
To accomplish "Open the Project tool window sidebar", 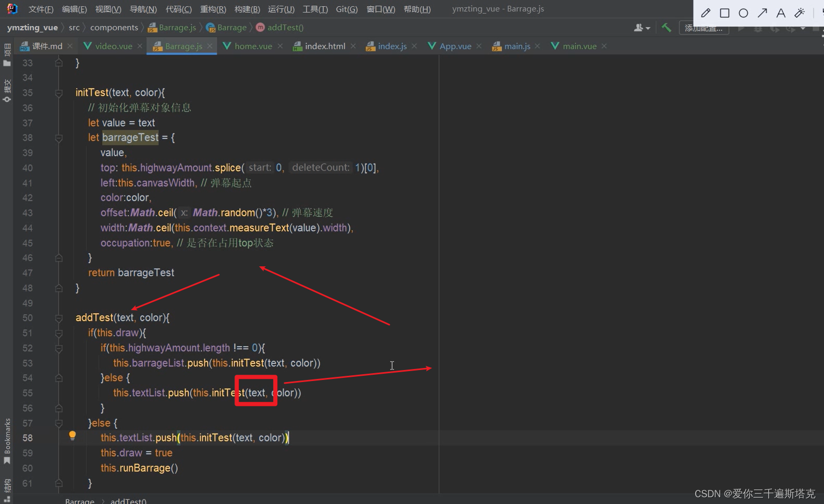I will point(7,55).
